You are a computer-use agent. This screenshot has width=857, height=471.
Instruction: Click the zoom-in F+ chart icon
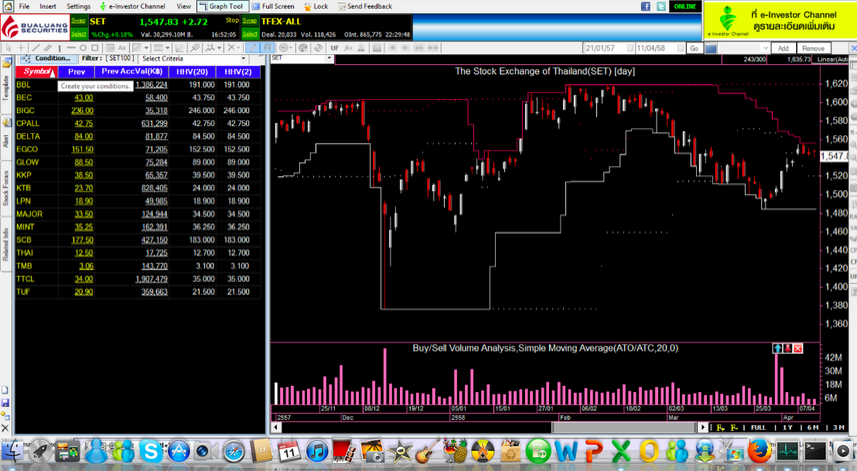click(720, 427)
